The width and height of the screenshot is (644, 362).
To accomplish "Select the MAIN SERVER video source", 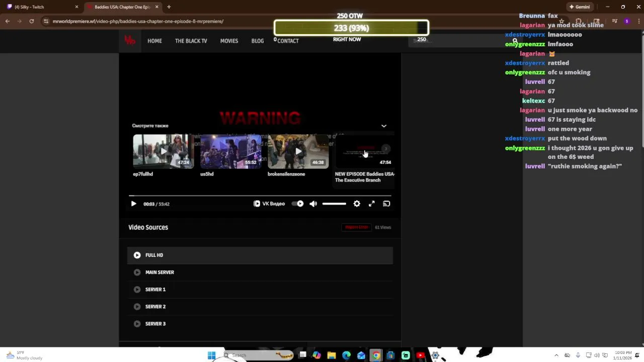I will click(x=260, y=272).
